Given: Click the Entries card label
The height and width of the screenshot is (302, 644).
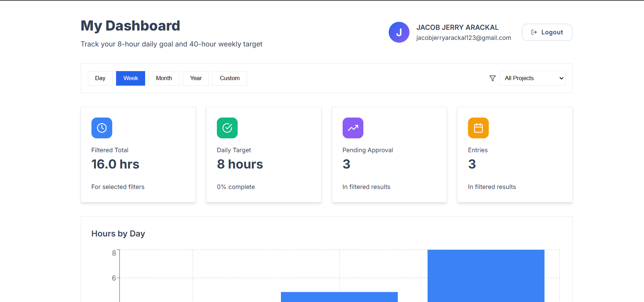Looking at the screenshot, I should [x=478, y=150].
